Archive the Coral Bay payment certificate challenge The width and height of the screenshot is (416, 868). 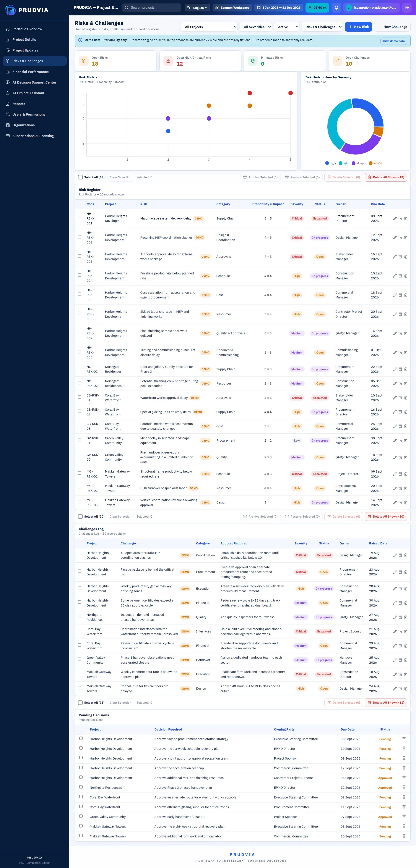pyautogui.click(x=400, y=646)
